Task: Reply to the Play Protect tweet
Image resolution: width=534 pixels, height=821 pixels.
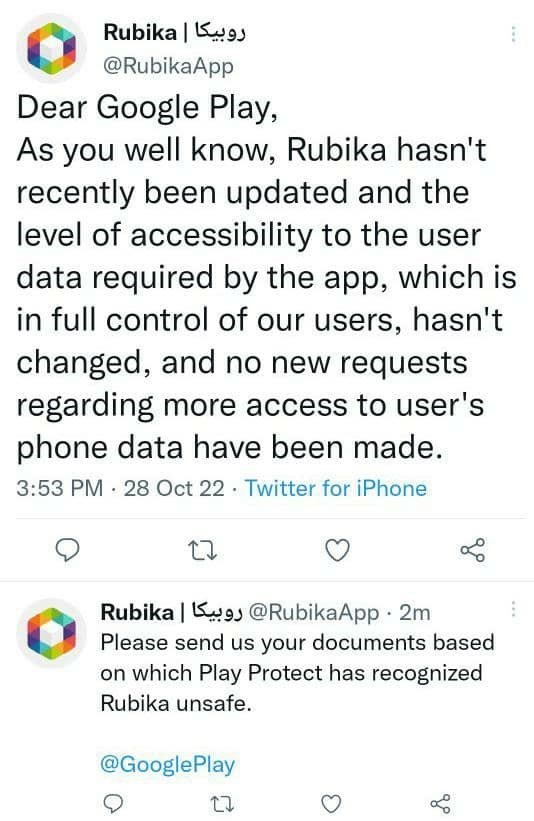Action: click(113, 803)
